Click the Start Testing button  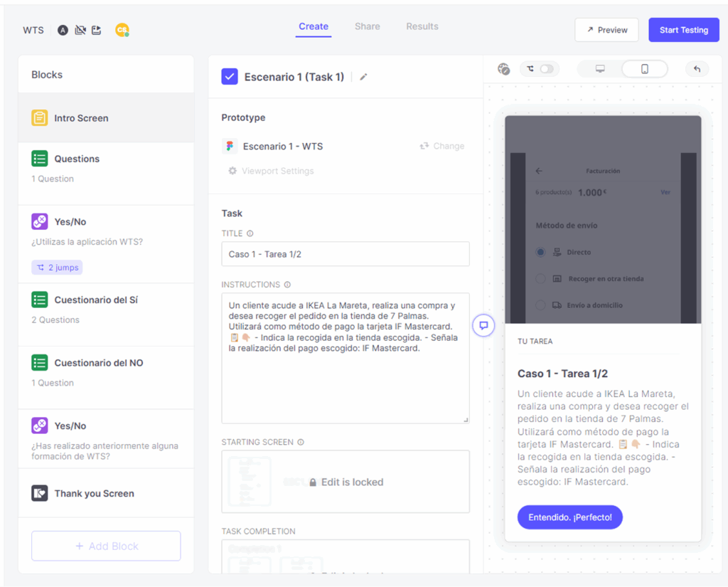683,30
